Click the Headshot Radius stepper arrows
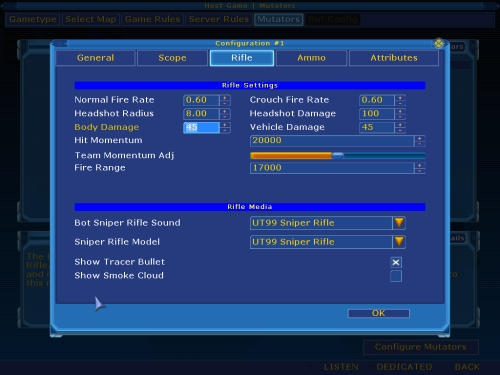This screenshot has width=500, height=375. pyautogui.click(x=225, y=114)
